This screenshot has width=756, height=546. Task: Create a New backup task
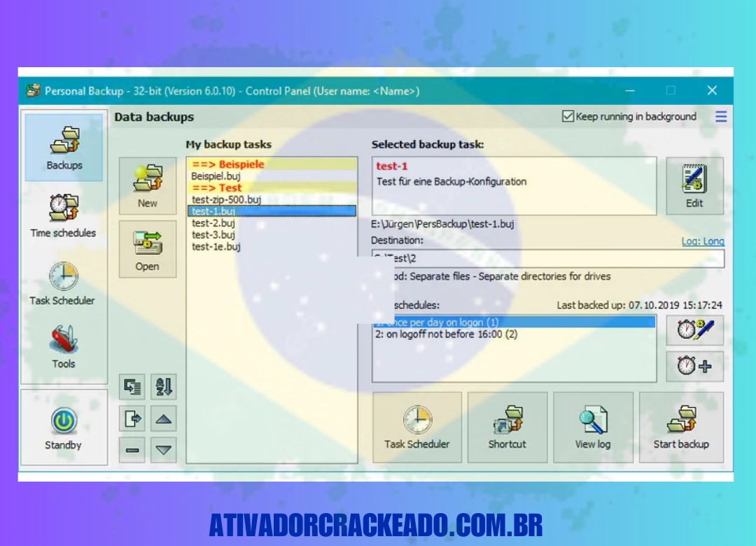coord(148,185)
